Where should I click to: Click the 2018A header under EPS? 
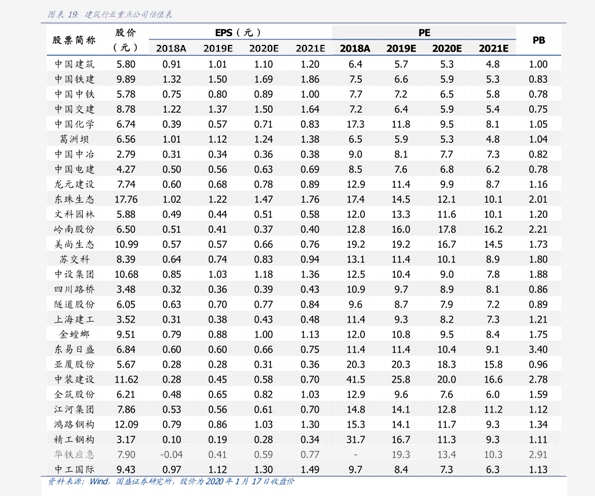tap(171, 49)
